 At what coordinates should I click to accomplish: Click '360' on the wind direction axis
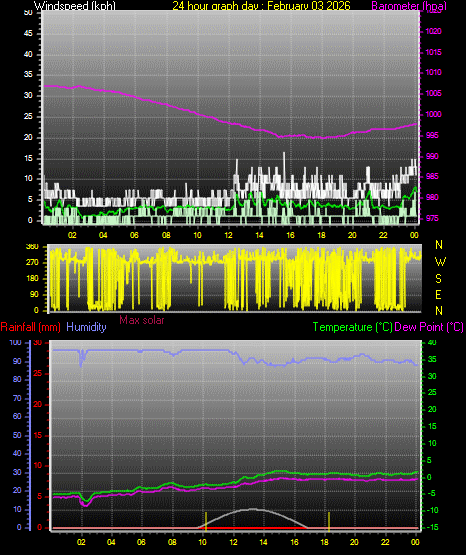point(32,247)
